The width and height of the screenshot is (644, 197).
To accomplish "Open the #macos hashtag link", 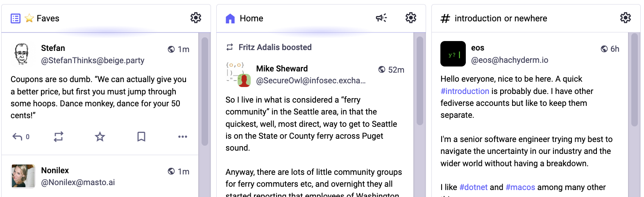I will click(x=520, y=187).
